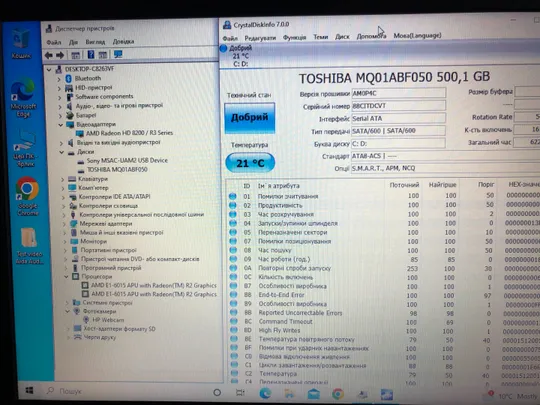Expand the Мережеві адаптери node
540x405 pixels.
point(64,224)
